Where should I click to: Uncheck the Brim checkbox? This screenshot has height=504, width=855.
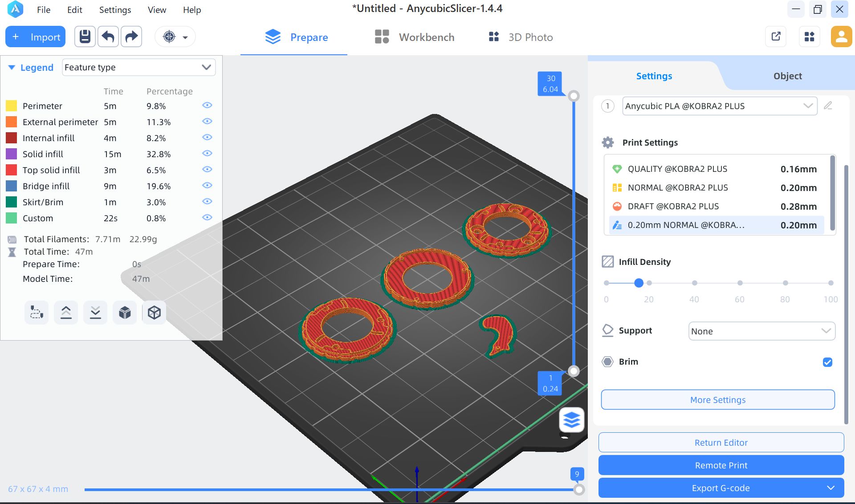point(827,362)
